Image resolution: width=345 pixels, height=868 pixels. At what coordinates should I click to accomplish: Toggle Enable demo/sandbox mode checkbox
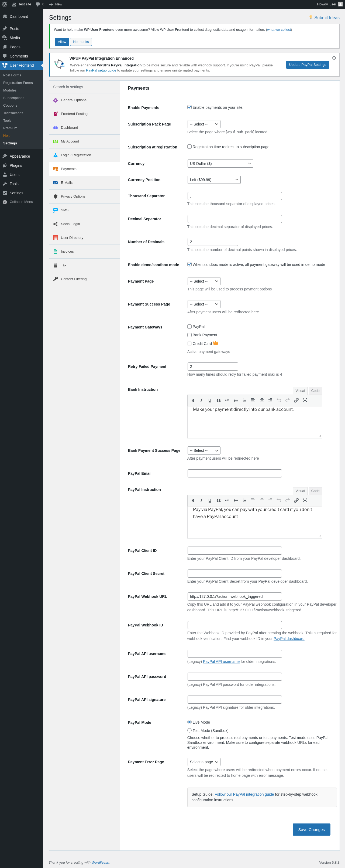(189, 265)
